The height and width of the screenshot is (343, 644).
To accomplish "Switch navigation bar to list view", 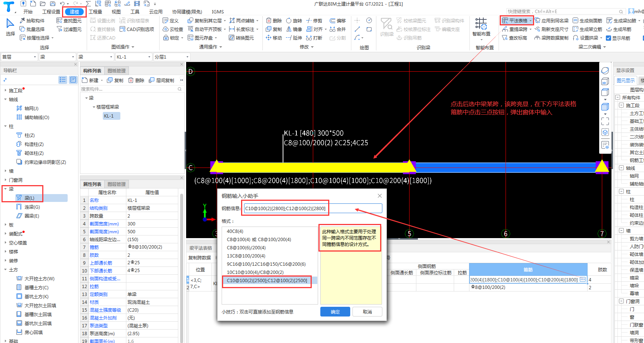I will [x=62, y=80].
